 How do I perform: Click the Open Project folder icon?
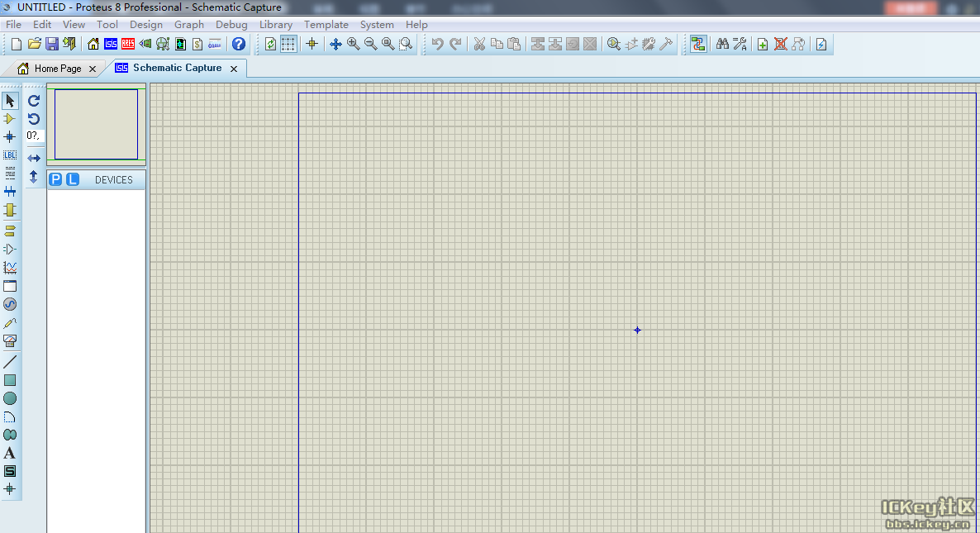coord(35,44)
